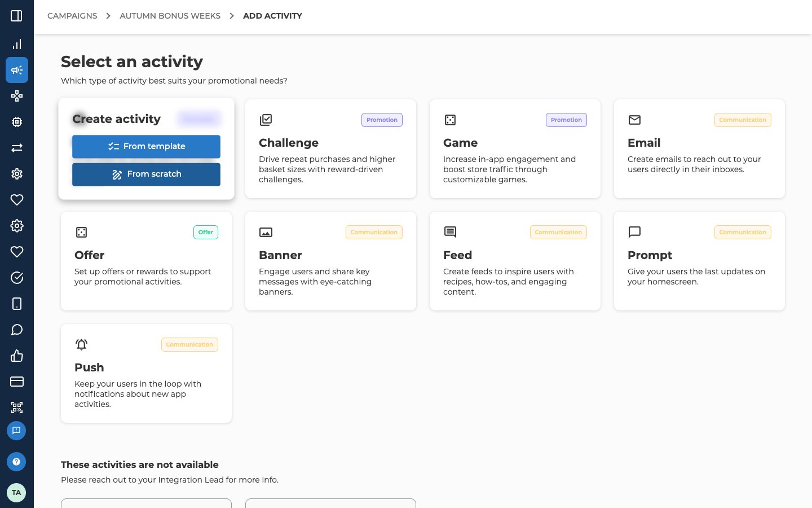812x508 pixels.
Task: Click the dice icon on Offer card
Action: coord(81,232)
